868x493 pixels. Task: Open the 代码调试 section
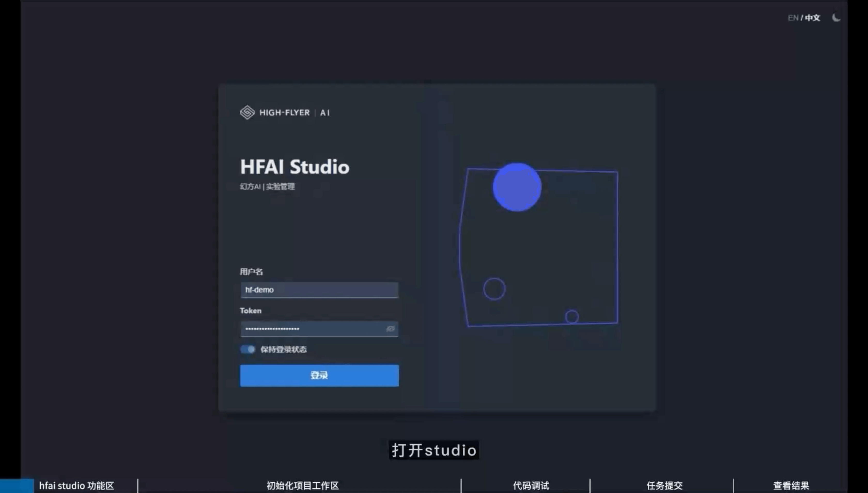[531, 486]
